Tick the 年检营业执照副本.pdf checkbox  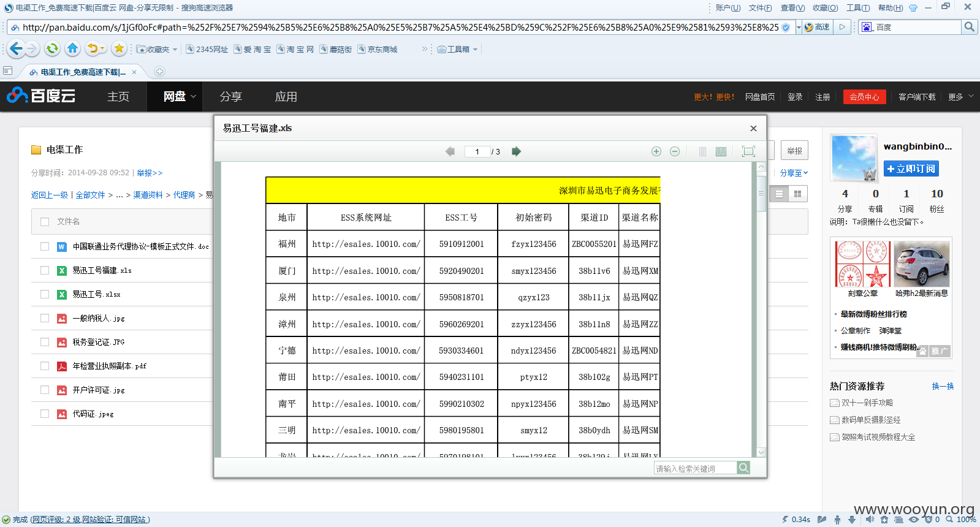point(45,366)
